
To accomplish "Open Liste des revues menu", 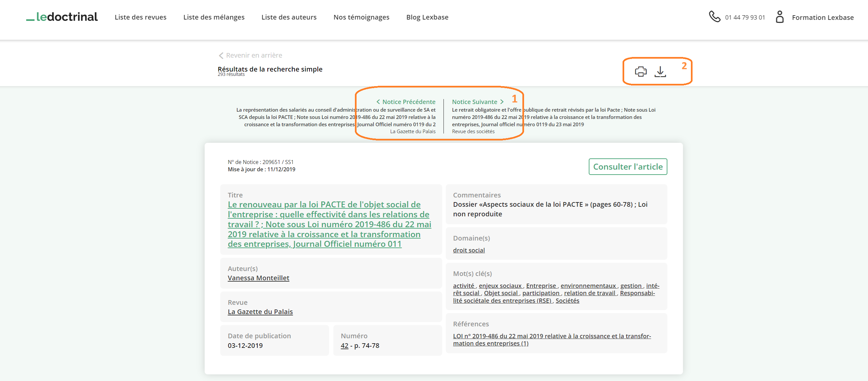I will click(141, 17).
